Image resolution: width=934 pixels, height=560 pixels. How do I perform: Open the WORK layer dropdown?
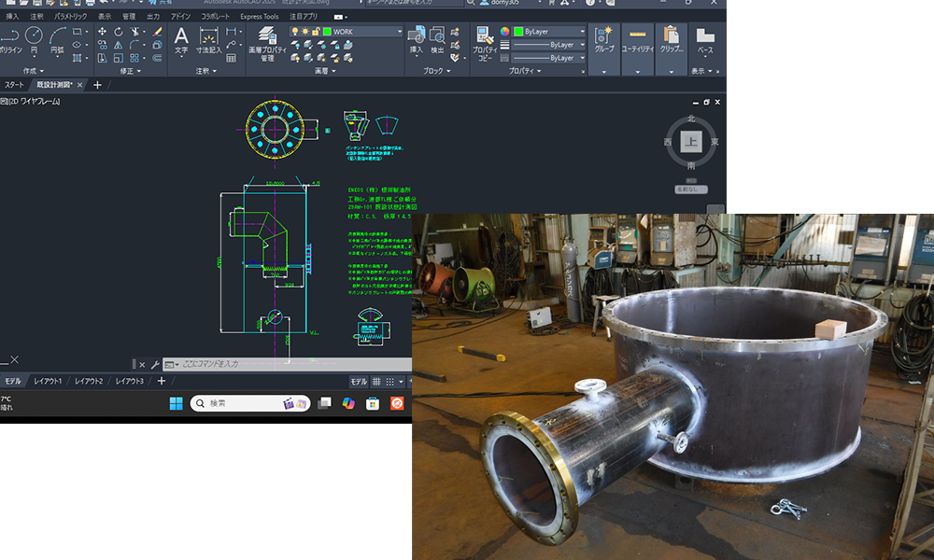[x=399, y=32]
